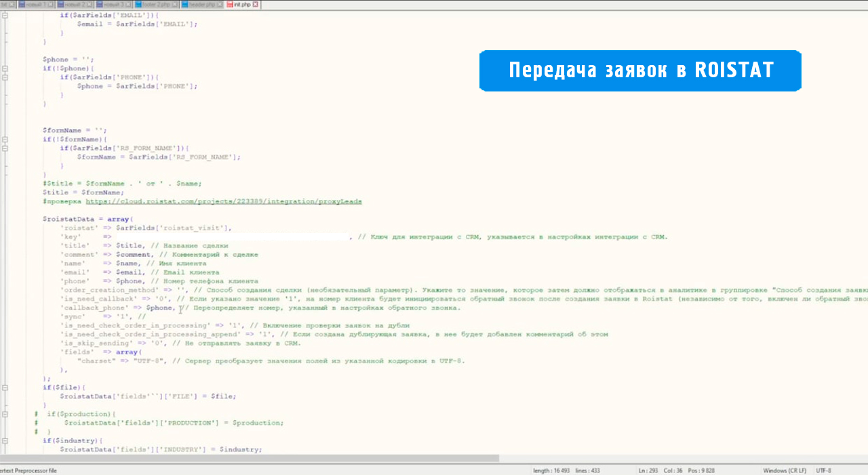868x475 pixels.
Task: Collapse the if($arFields['EMAIL']) fold block
Action: click(5, 15)
